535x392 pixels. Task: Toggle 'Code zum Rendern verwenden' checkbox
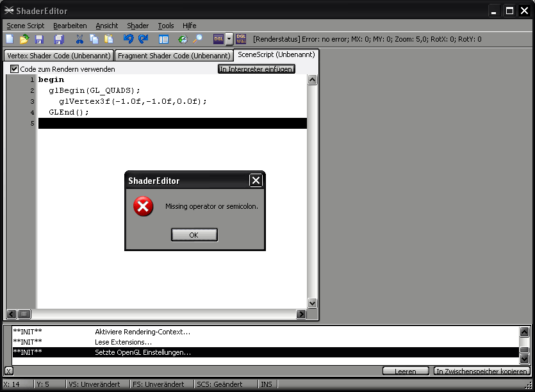click(x=15, y=69)
